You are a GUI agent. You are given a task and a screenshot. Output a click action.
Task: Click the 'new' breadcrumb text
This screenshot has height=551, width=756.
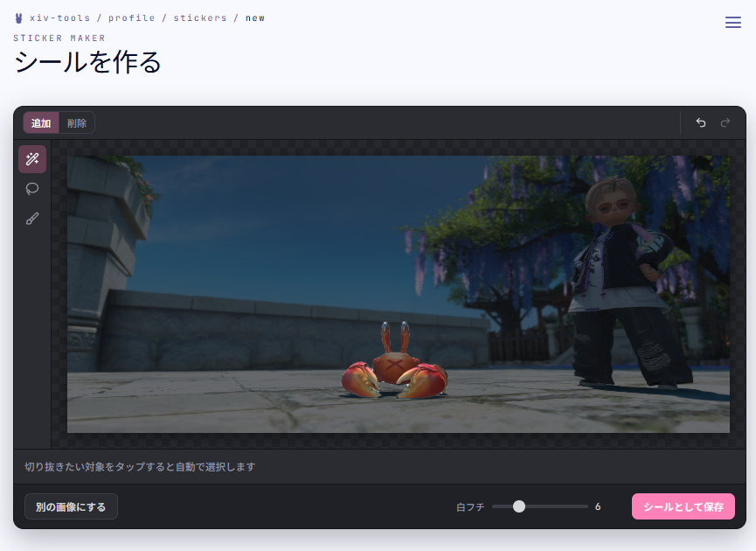[x=255, y=17]
